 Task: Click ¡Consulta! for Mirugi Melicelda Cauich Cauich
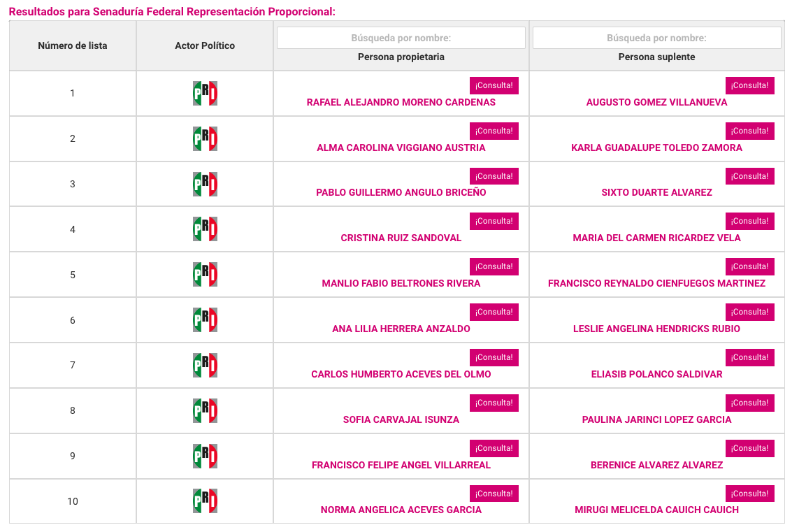749,494
